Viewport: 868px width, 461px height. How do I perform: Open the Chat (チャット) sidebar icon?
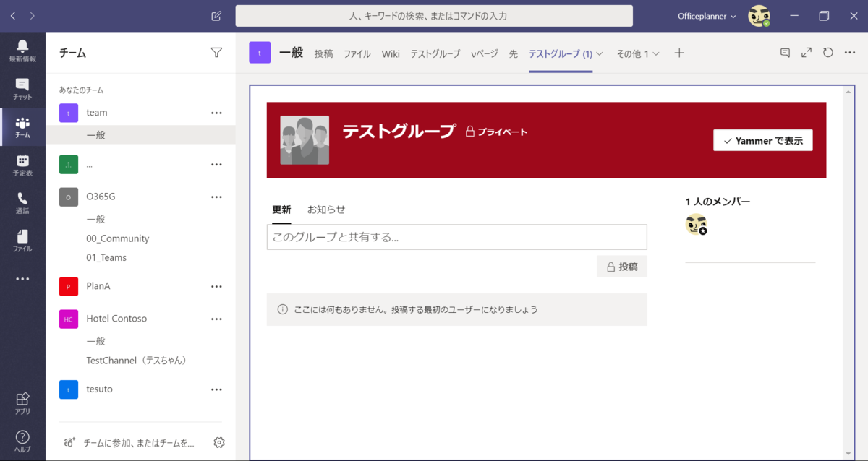[x=22, y=89]
